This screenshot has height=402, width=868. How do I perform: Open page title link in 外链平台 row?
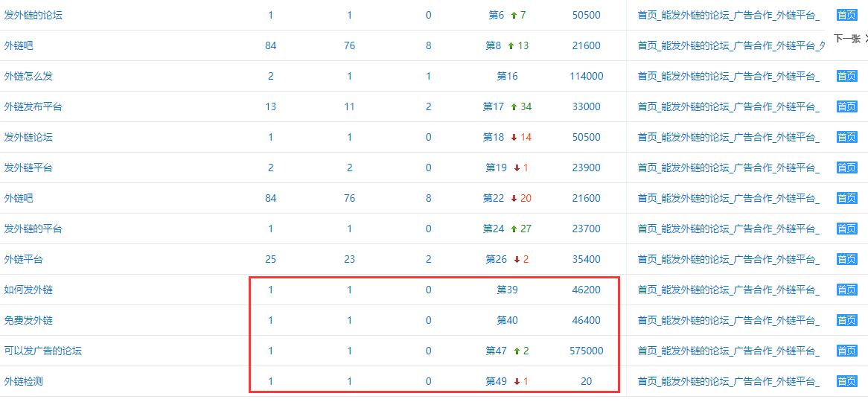(x=729, y=259)
